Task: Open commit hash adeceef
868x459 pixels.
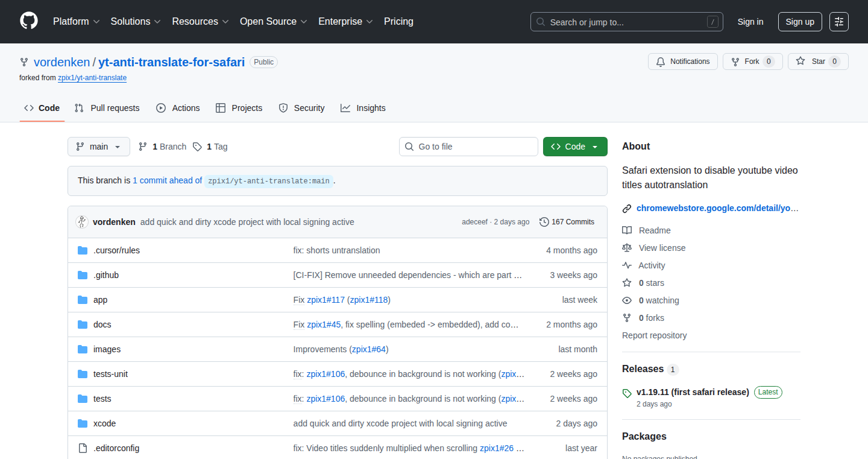Action: coord(475,222)
